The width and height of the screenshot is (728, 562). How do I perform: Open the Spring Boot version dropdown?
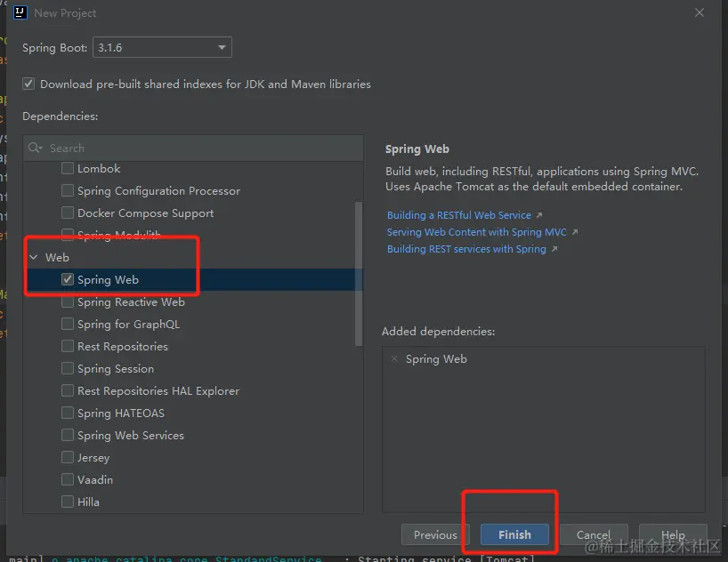[x=162, y=47]
